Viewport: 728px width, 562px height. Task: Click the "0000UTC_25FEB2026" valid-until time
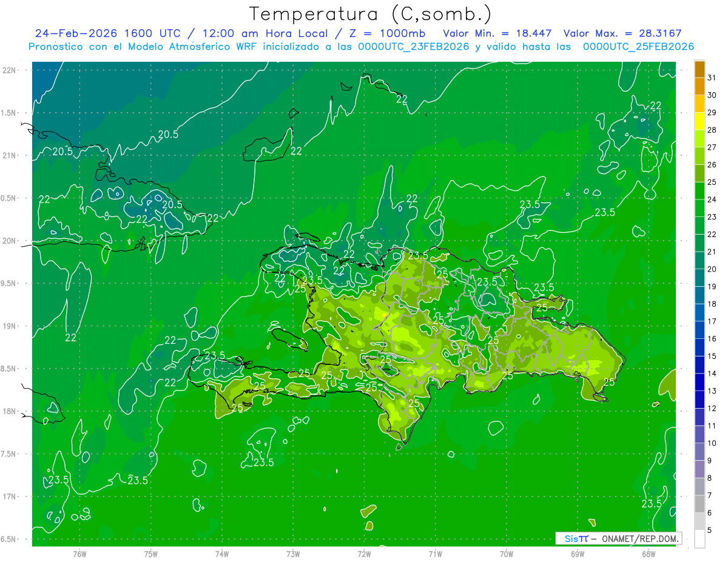click(x=638, y=47)
